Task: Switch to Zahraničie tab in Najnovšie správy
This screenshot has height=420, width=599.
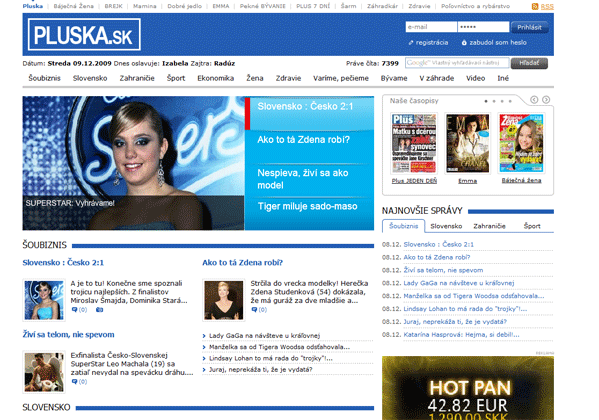Action: [x=489, y=226]
